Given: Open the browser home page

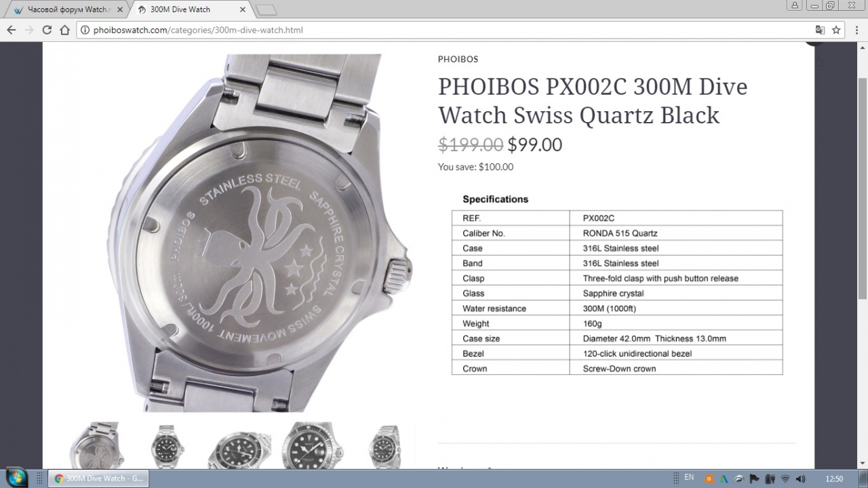Looking at the screenshot, I should (64, 30).
